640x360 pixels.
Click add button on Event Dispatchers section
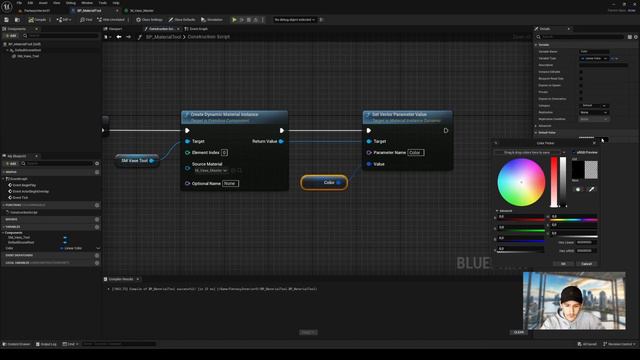[x=97, y=256]
